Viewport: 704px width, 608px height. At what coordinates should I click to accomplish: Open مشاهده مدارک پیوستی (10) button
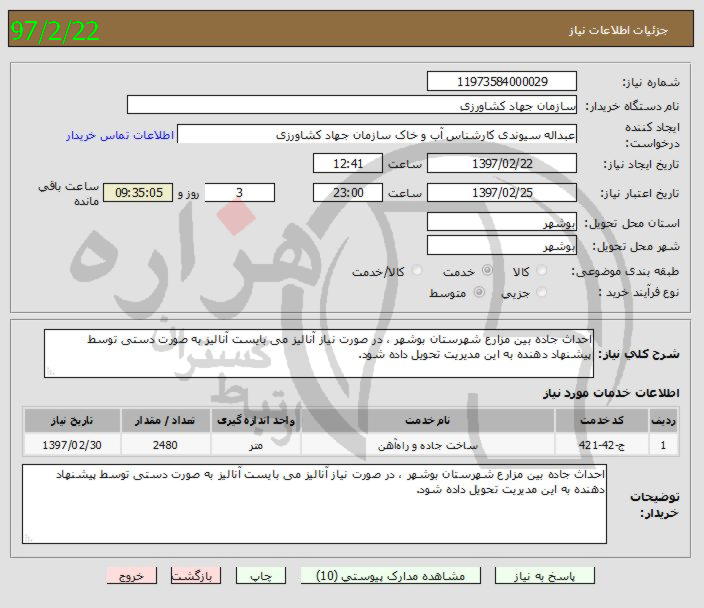click(391, 576)
